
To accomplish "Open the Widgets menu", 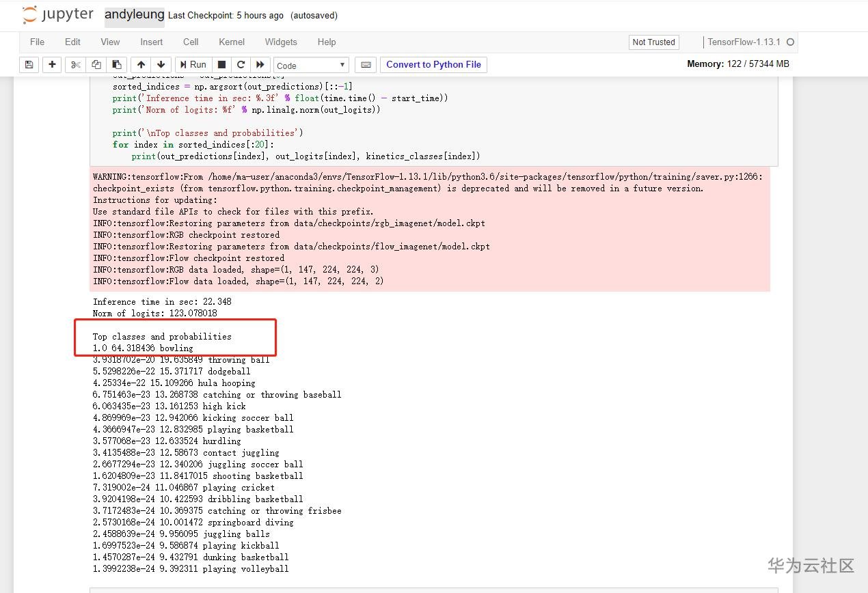I will 281,42.
